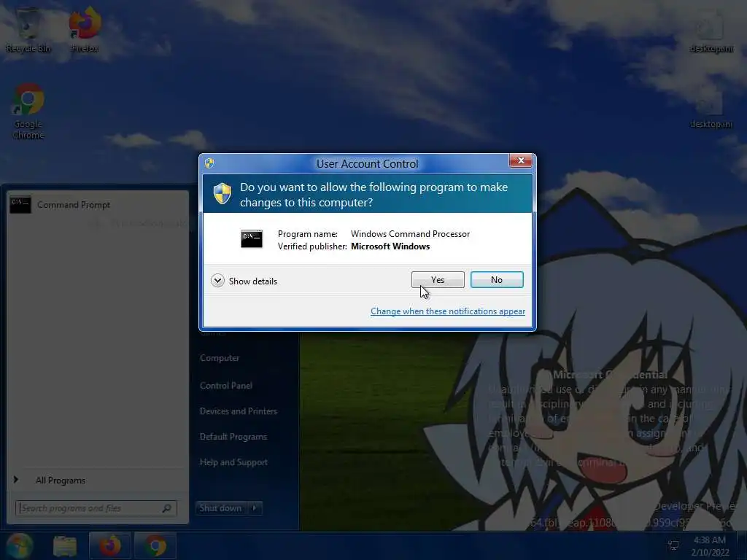Image resolution: width=747 pixels, height=560 pixels.
Task: Click the network icon in the system tray
Action: tap(673, 545)
